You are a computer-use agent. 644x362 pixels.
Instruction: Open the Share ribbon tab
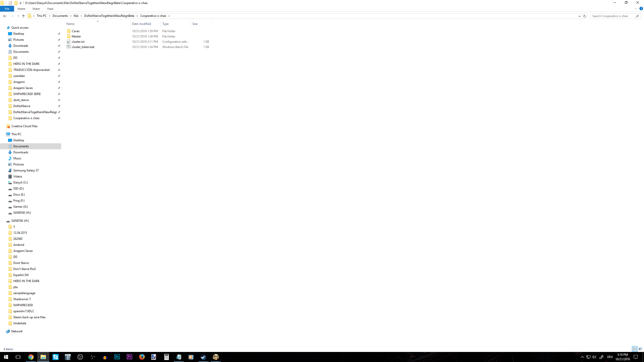pos(36,9)
